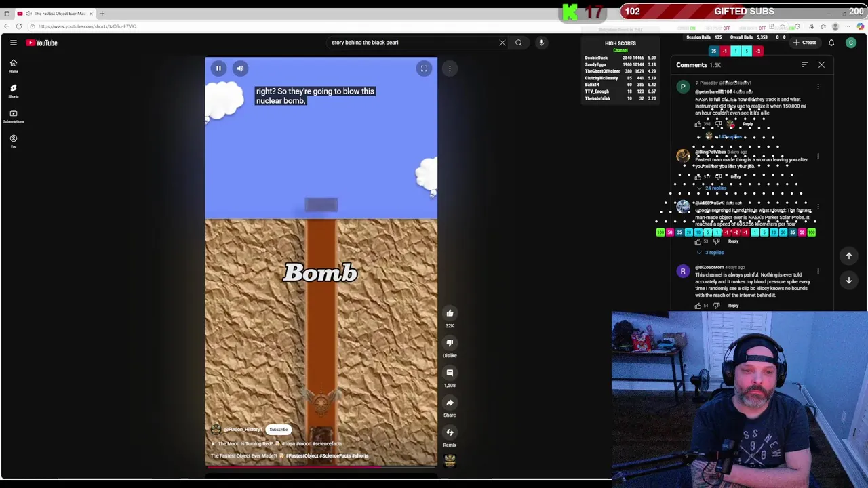The height and width of the screenshot is (488, 868).
Task: Reload the browser page
Action: 19,26
